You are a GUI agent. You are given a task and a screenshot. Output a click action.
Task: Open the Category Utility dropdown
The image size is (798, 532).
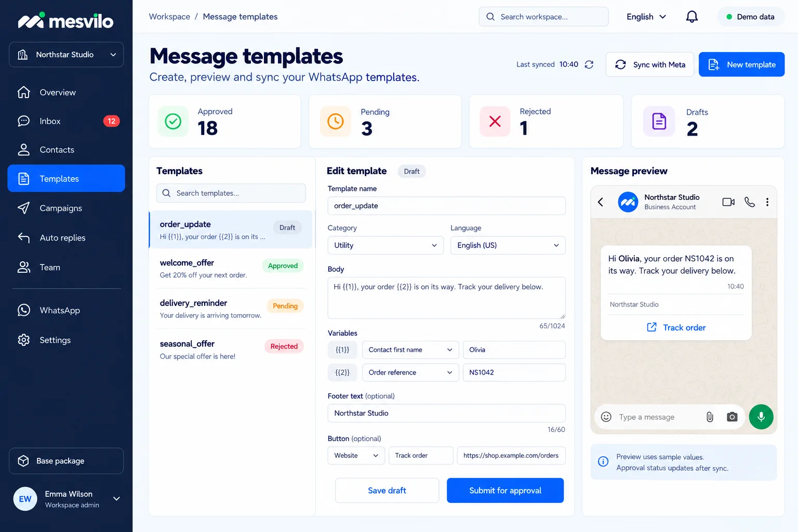tap(385, 245)
